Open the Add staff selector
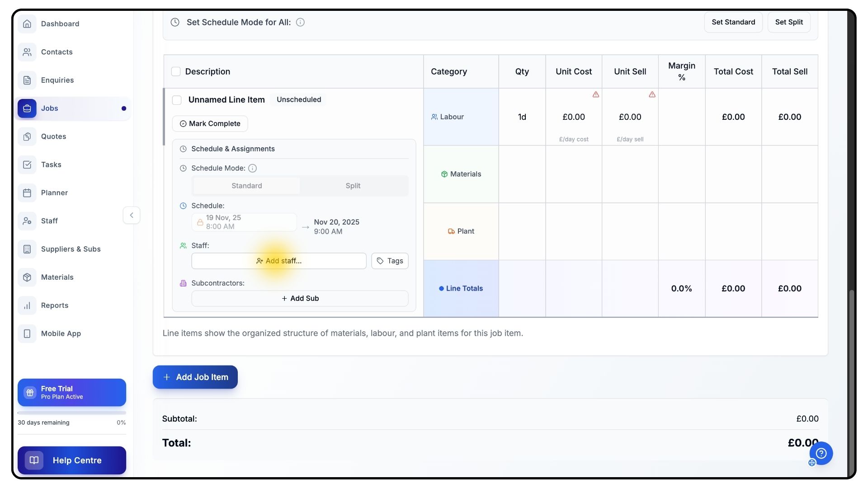The image size is (868, 488). pos(278,261)
